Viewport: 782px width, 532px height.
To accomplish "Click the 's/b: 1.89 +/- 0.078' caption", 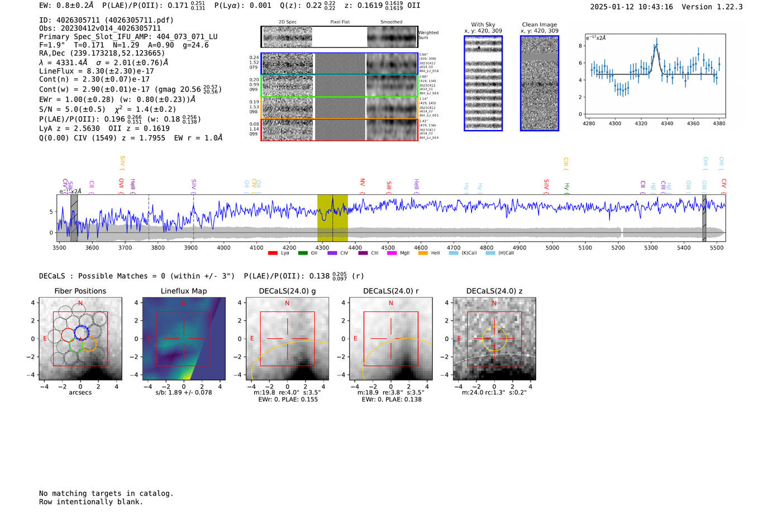I will click(x=184, y=392).
